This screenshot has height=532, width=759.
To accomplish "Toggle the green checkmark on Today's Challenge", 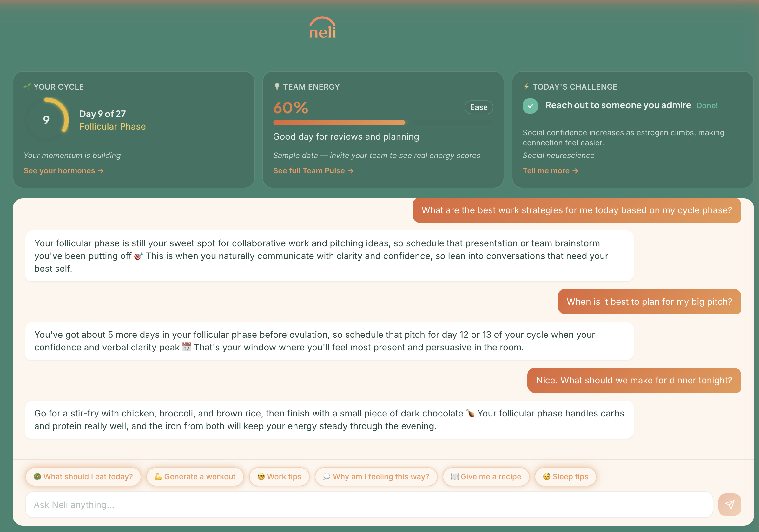I will click(530, 106).
